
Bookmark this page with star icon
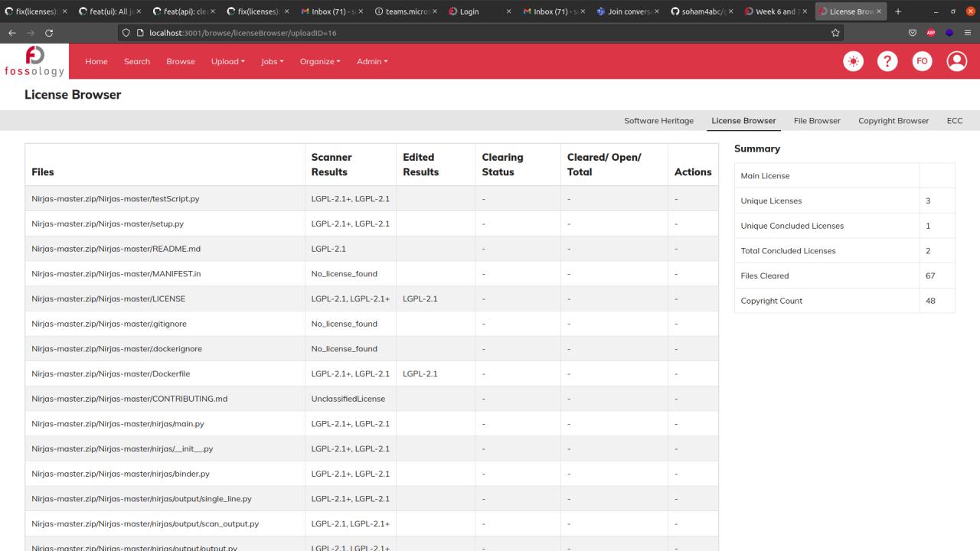point(835,33)
